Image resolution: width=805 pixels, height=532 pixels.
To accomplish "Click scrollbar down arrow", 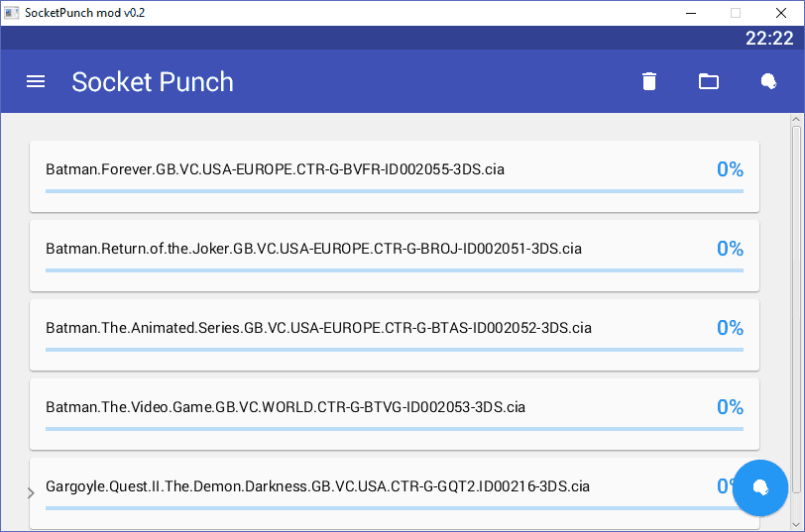I will pos(796,525).
